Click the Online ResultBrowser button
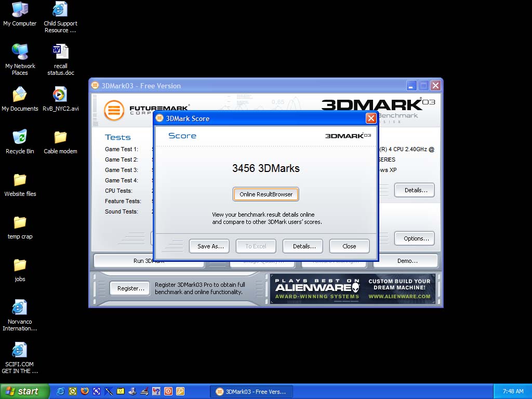Screen dimensions: 532x399 (x=265, y=194)
